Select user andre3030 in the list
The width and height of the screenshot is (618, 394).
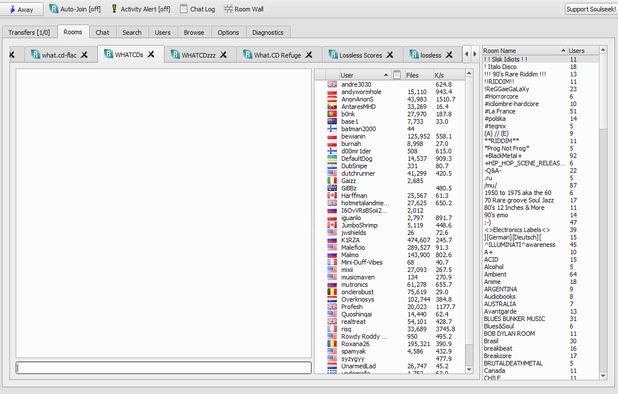(x=390, y=84)
